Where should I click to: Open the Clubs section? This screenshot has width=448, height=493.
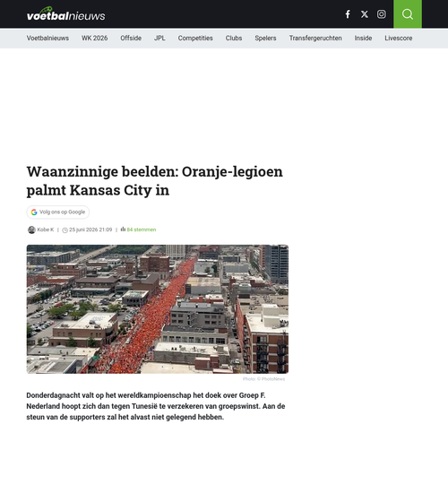pyautogui.click(x=234, y=38)
